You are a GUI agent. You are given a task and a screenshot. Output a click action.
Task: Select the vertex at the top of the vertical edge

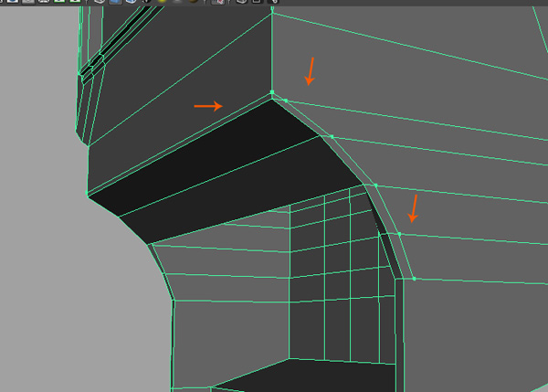[272, 12]
